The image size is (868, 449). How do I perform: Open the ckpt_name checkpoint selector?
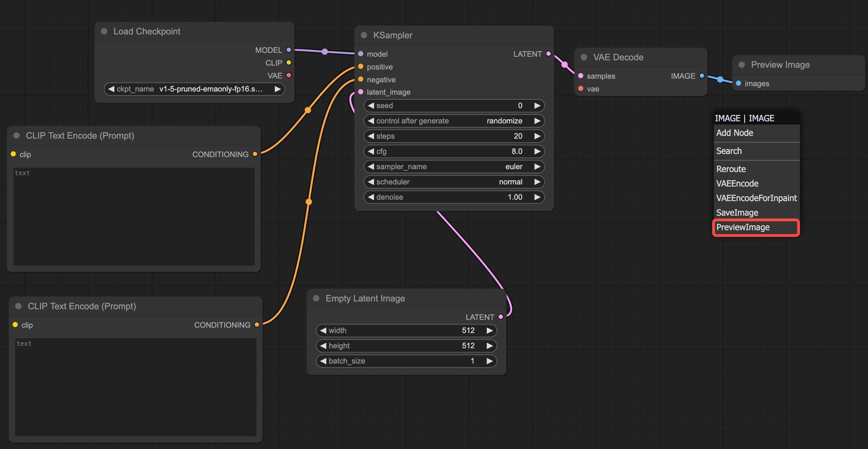[x=195, y=89]
